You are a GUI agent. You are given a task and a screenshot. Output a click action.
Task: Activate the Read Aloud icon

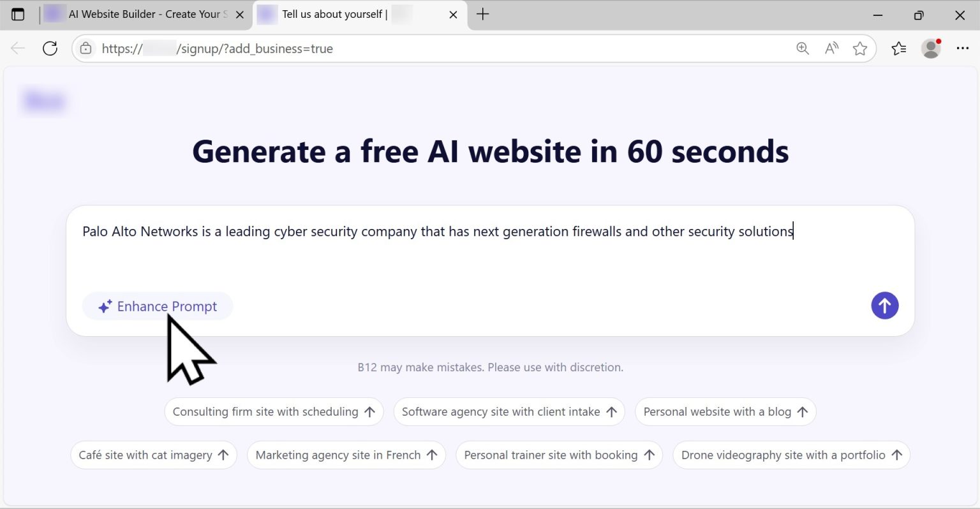click(831, 48)
